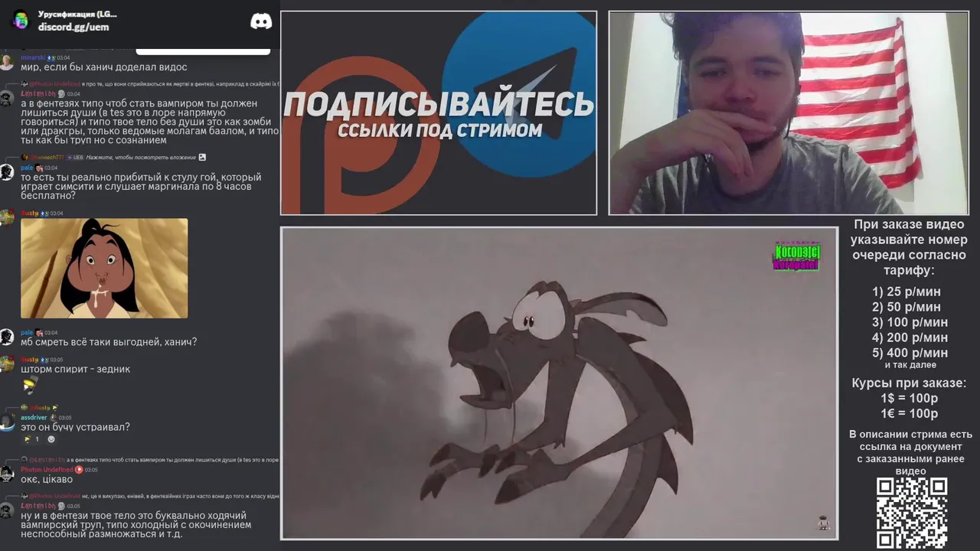Click avatar beside 'а в фентезях типо' message
The height and width of the screenshot is (551, 980).
pos(7,99)
